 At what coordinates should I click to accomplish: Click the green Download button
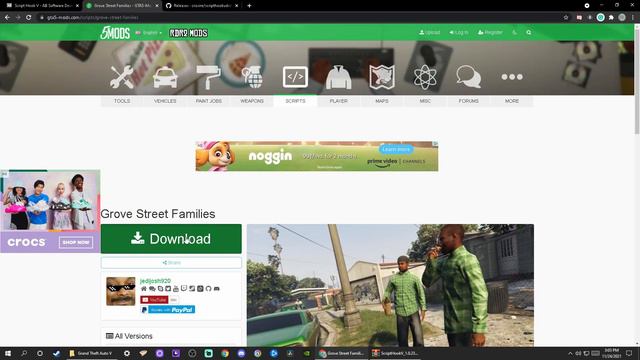tap(171, 239)
